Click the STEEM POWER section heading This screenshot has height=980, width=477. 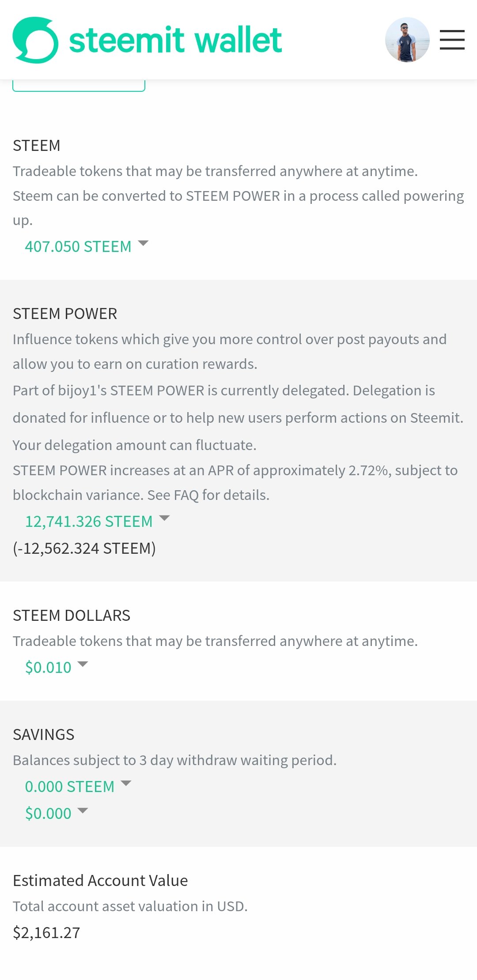click(65, 314)
